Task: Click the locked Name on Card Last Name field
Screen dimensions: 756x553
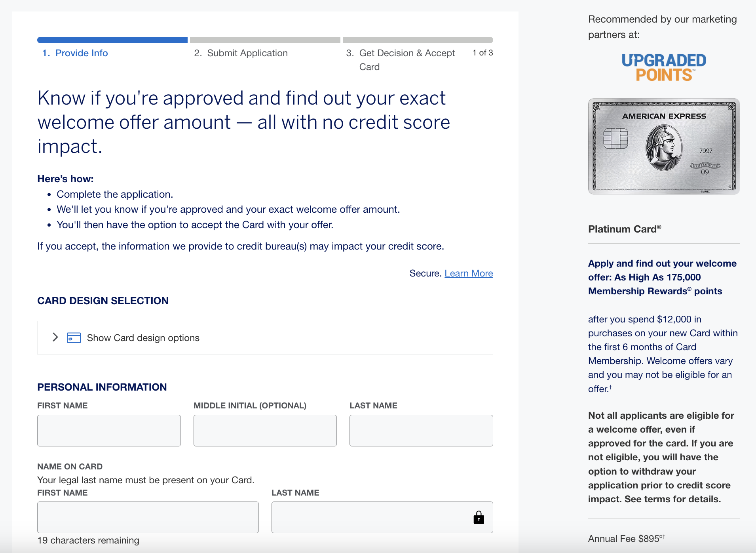Action: coord(382,517)
